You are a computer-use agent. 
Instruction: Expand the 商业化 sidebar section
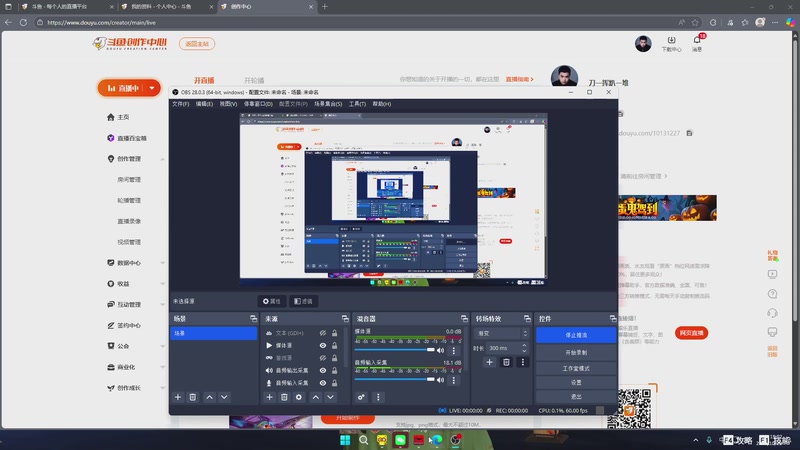tap(162, 367)
